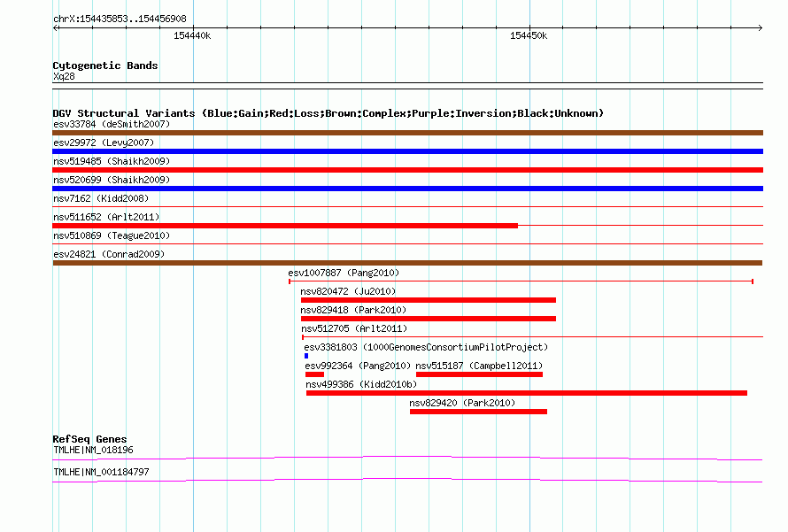Select the nsv515187 (Campbell2011) red bar
The image size is (788, 532).
(479, 374)
